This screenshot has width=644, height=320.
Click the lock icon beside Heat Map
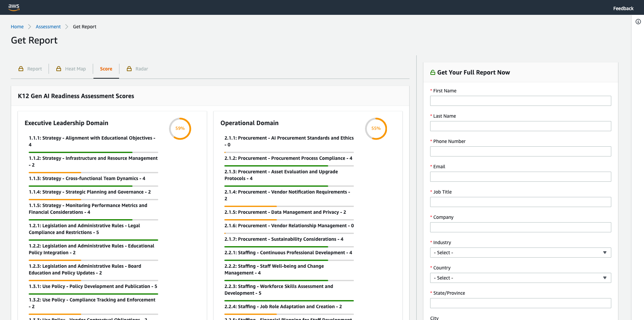(59, 68)
